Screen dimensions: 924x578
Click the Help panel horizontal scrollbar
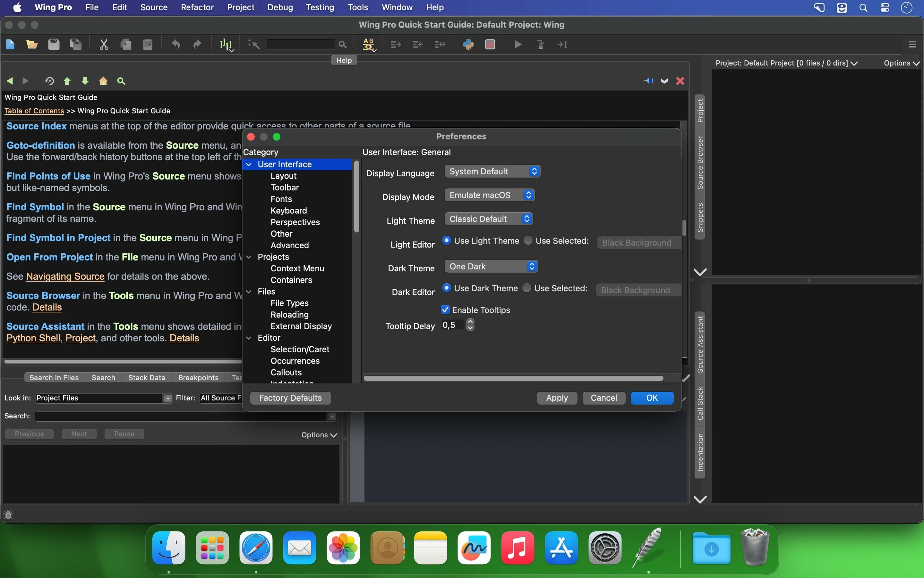click(x=122, y=361)
